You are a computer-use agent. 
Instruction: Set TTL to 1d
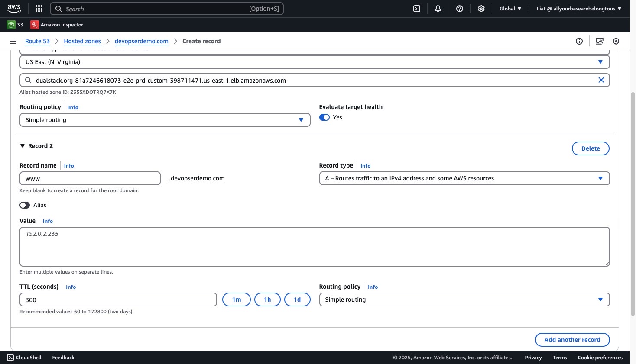point(297,300)
